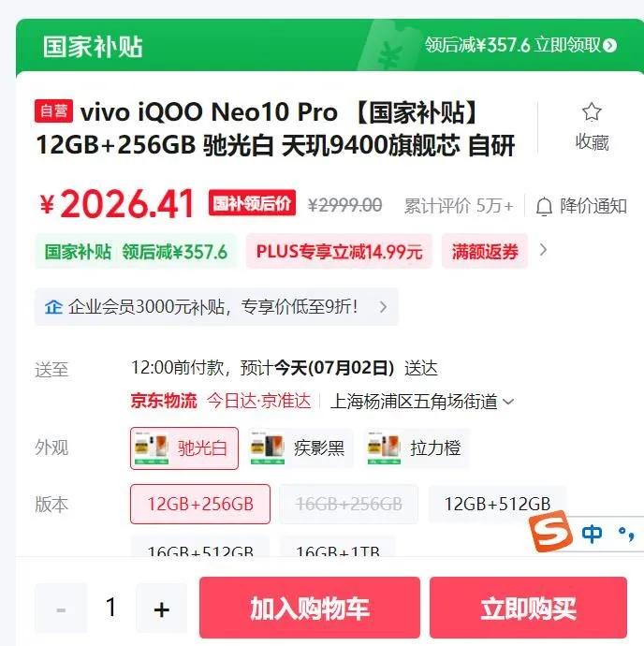Select the 拉力橙 color option
The width and height of the screenshot is (644, 646).
[x=417, y=448]
